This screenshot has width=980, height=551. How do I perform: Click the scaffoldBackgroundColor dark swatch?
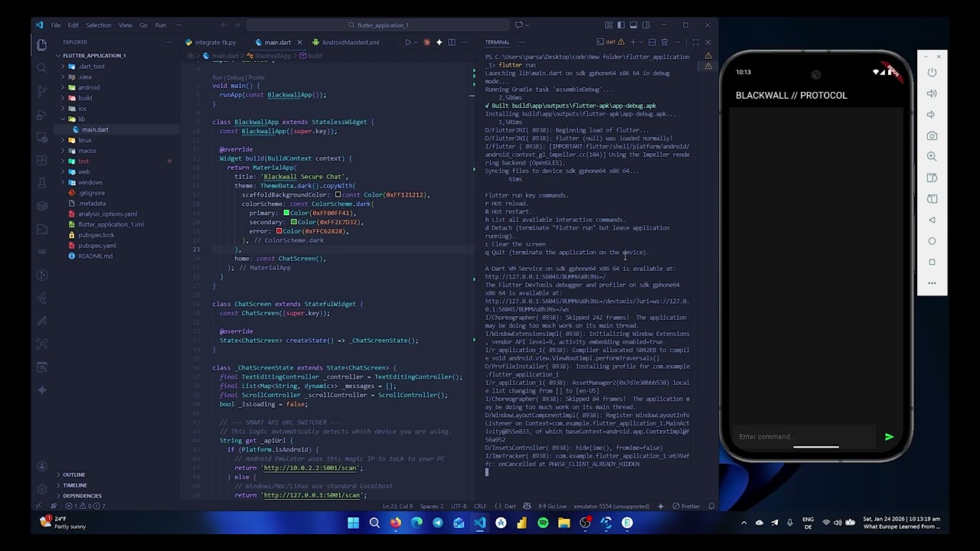tap(338, 195)
